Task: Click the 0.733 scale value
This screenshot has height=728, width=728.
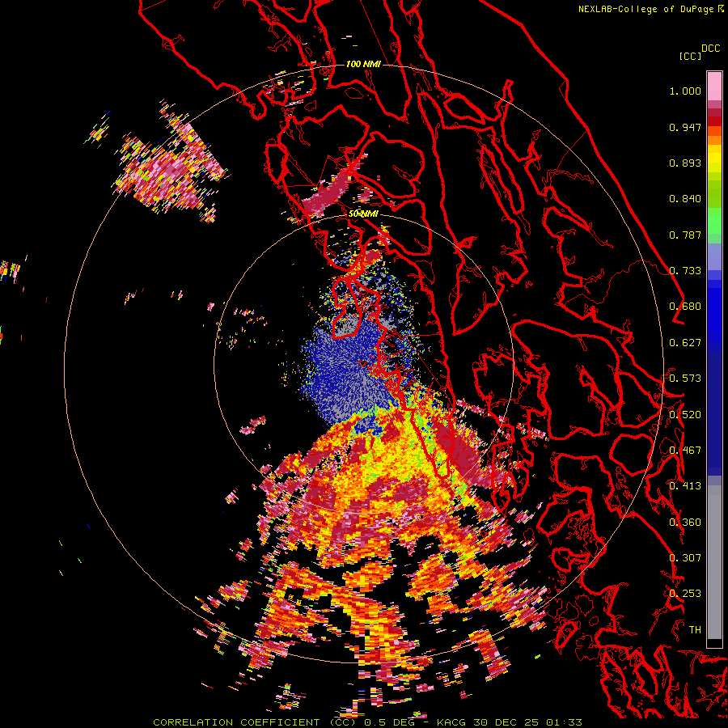Action: coord(685,271)
